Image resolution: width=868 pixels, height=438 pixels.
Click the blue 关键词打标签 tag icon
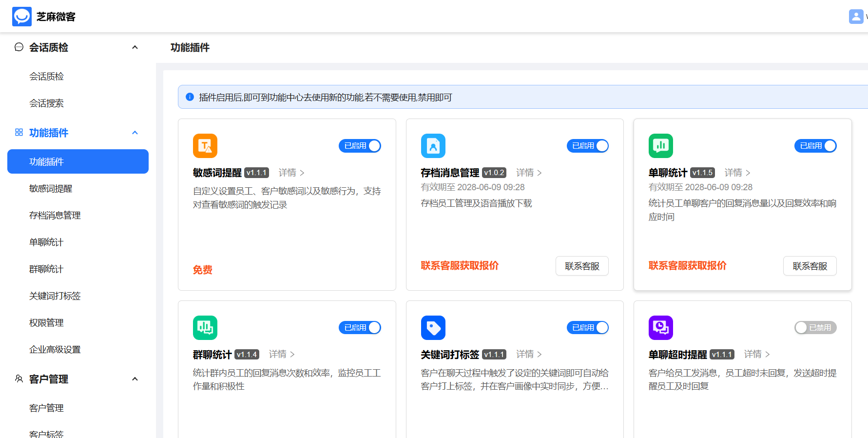(x=433, y=328)
